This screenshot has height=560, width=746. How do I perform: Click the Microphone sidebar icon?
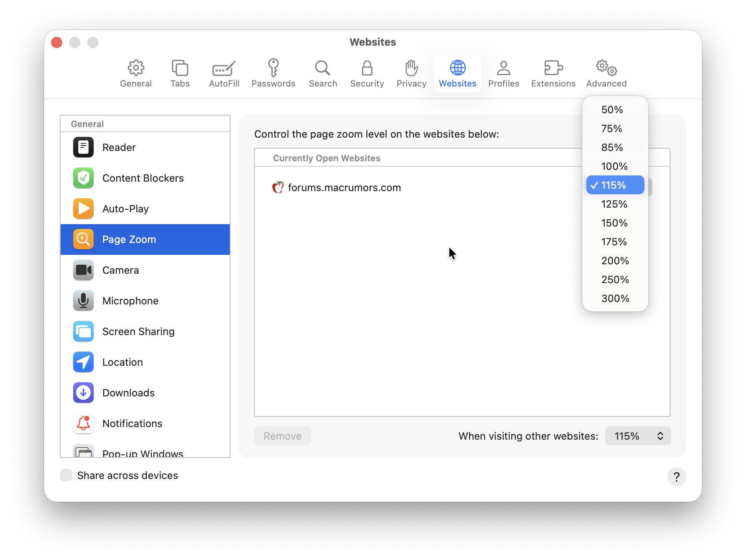click(83, 300)
